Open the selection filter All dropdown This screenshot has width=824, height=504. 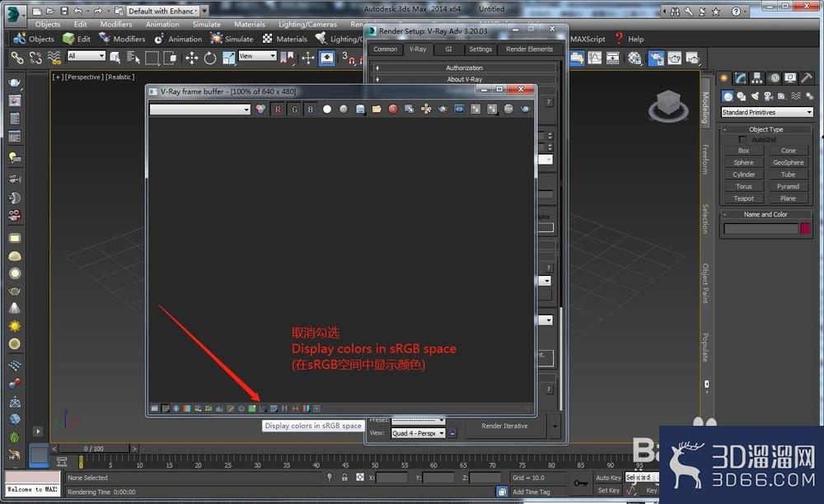(x=87, y=56)
